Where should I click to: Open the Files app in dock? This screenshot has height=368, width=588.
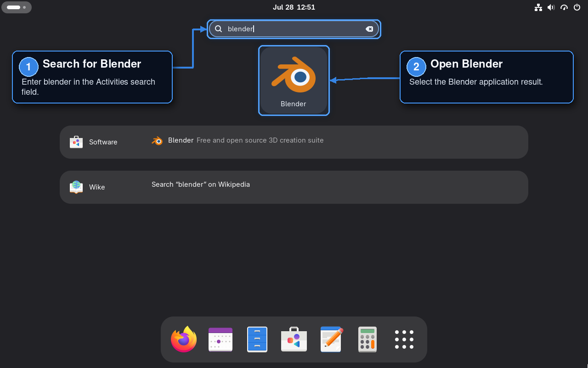257,339
